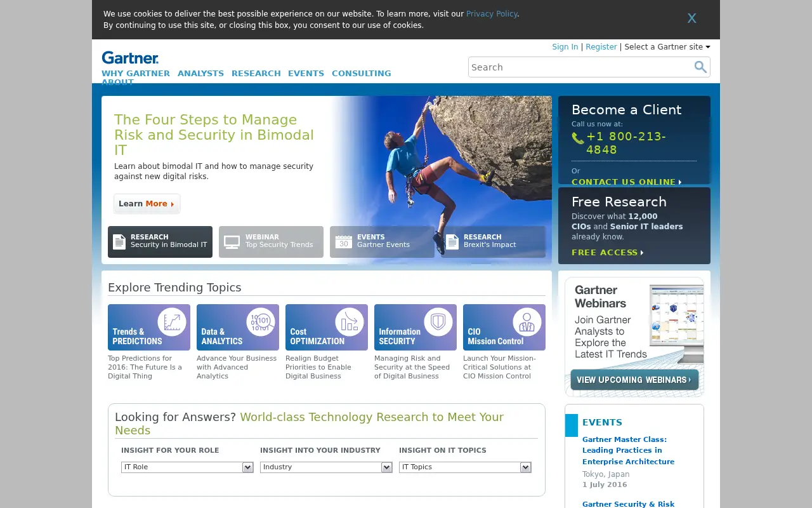812x508 pixels.
Task: Open Gartner Master Class event link
Action: click(x=628, y=450)
